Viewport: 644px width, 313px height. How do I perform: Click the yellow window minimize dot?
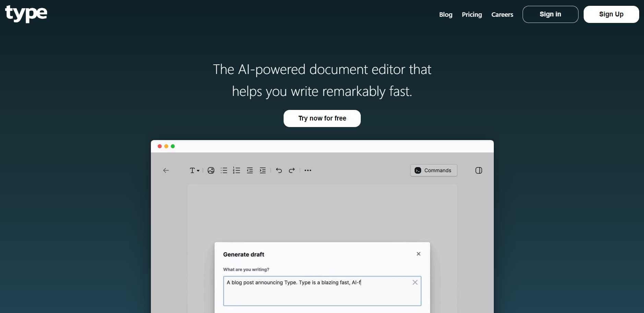(166, 146)
